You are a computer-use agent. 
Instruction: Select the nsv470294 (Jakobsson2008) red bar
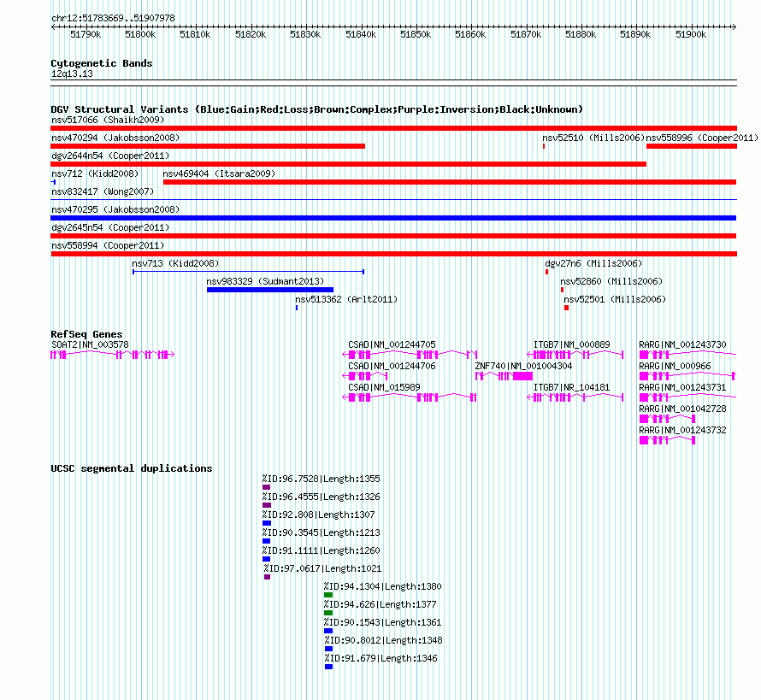tap(208, 146)
